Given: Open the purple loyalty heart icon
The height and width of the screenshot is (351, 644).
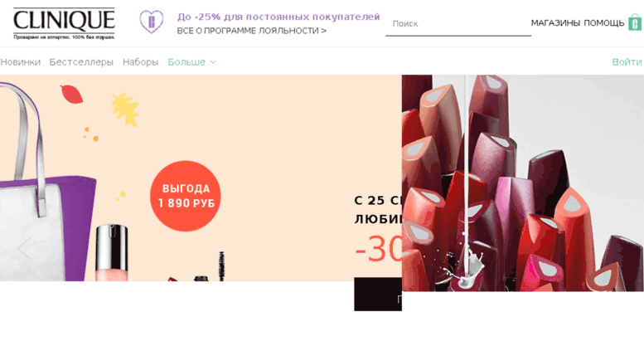Looking at the screenshot, I should point(151,22).
